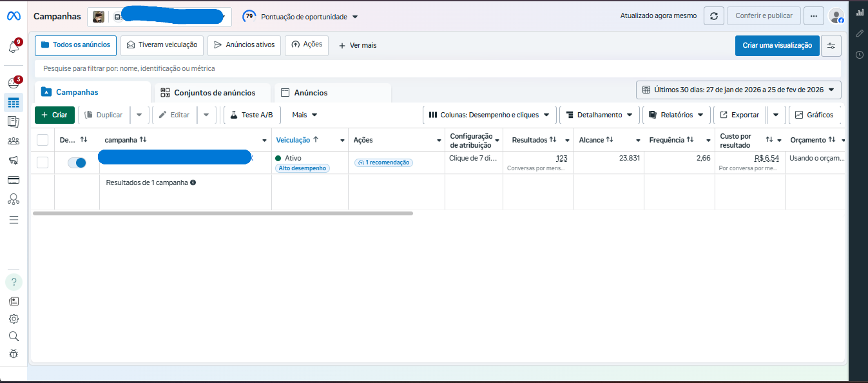Open the date range Últimos 30 dias dropdown

point(738,90)
